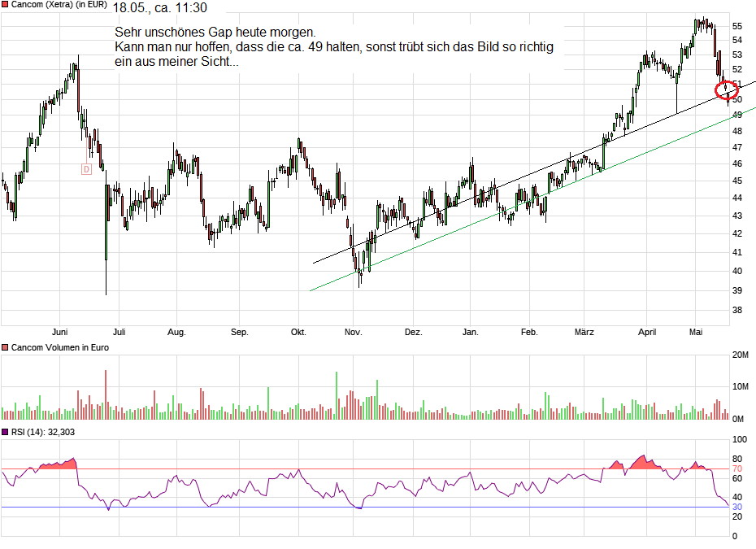Viewport: 756px width, 549px height.
Task: Click the red circle annotation on chart
Action: 725,89
